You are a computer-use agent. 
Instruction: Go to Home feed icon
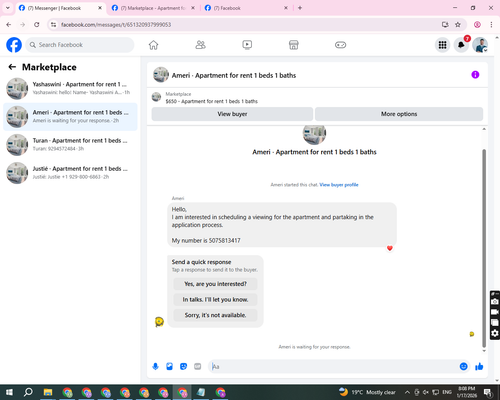pos(153,45)
